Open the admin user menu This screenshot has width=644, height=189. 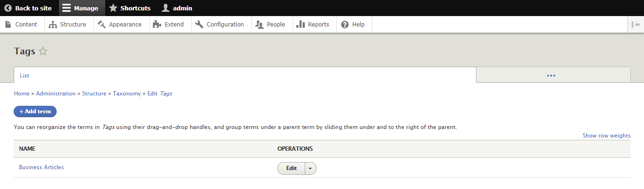(x=177, y=8)
